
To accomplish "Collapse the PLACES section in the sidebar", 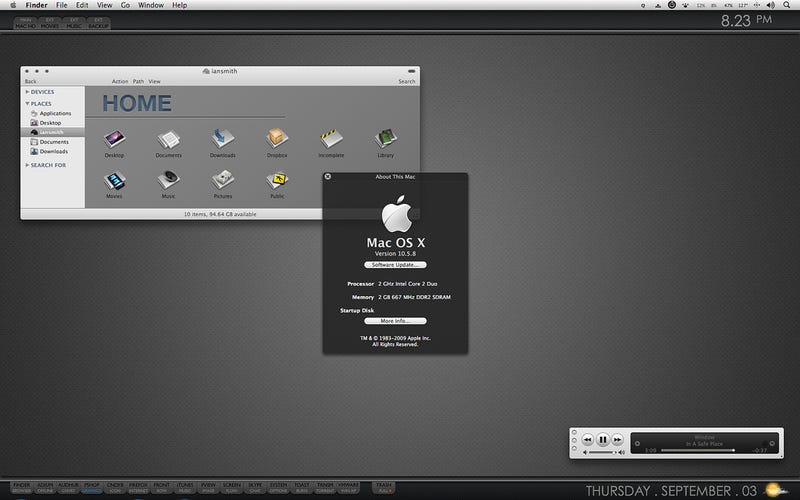I will (x=28, y=104).
